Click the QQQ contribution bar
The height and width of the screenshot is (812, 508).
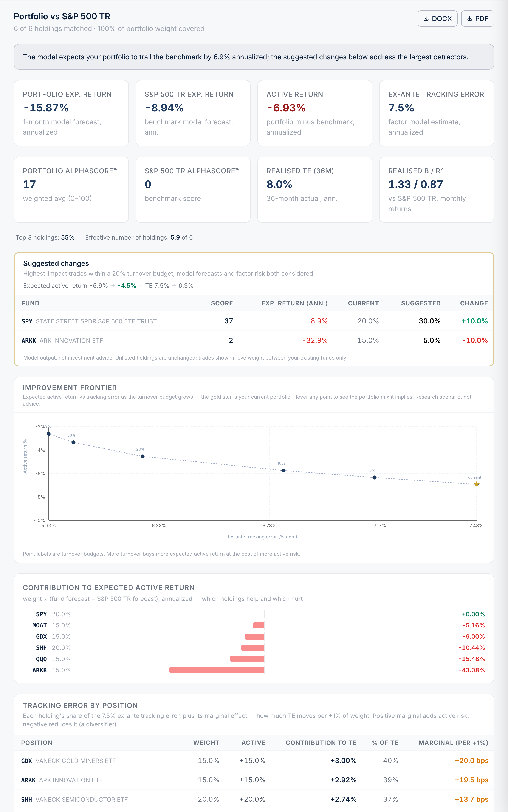(x=247, y=659)
